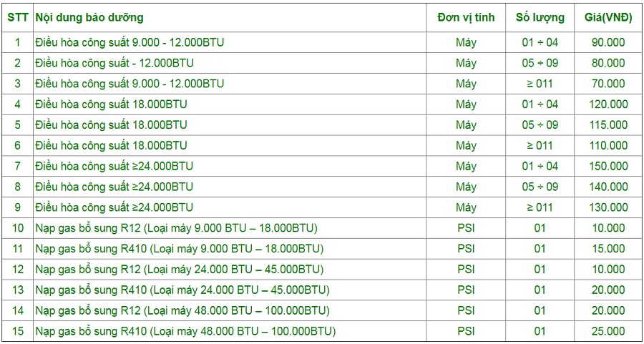Click the 115.000 price value
Screen dimensions: 644x344
point(608,125)
